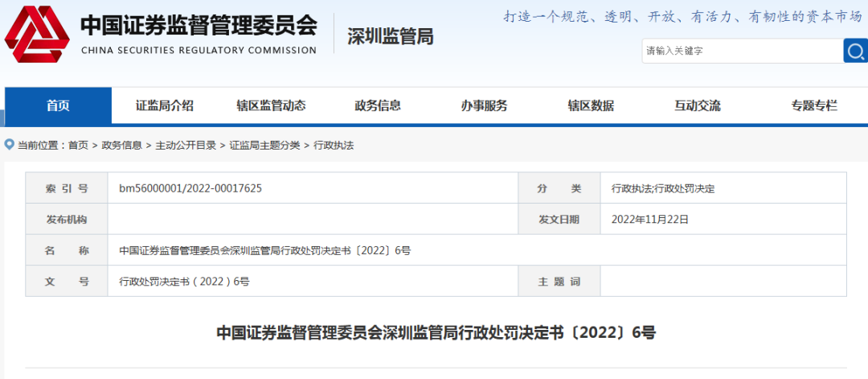
Task: Click the CSRC red logo emblem
Action: (x=37, y=35)
